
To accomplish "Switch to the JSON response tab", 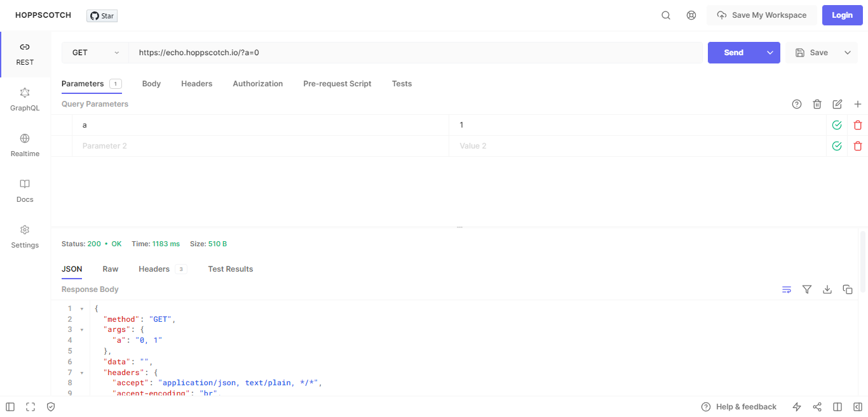I will coord(72,269).
